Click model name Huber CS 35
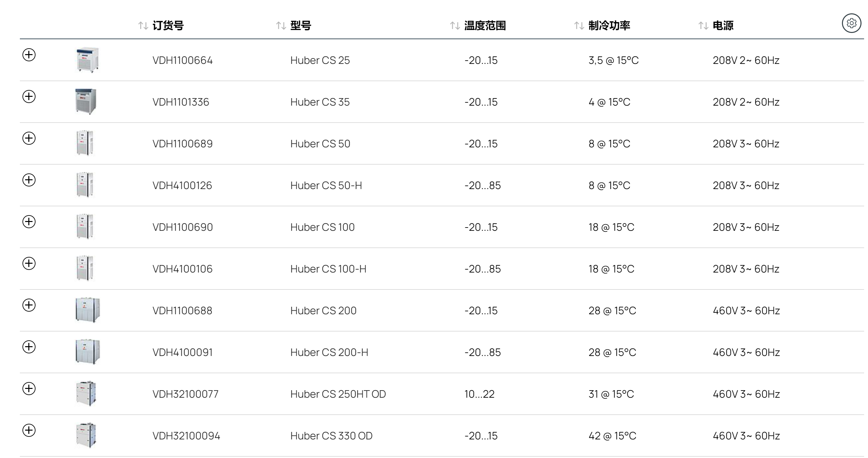The width and height of the screenshot is (868, 458). (320, 102)
